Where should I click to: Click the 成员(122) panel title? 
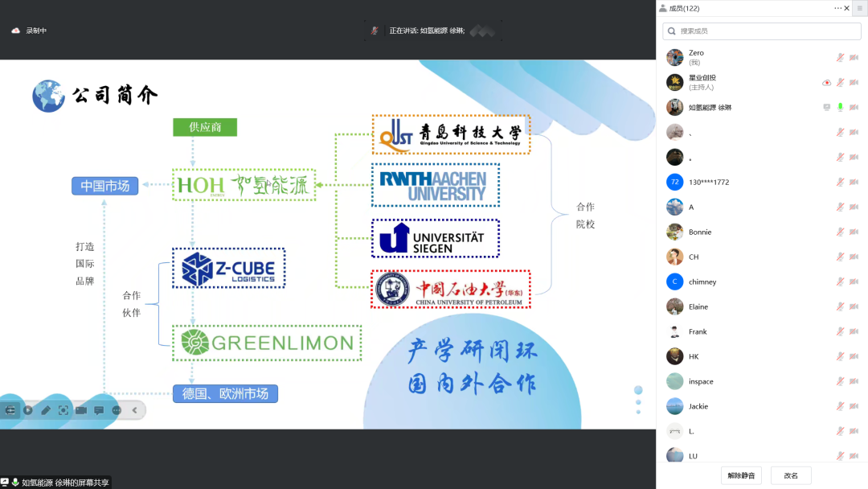point(684,8)
